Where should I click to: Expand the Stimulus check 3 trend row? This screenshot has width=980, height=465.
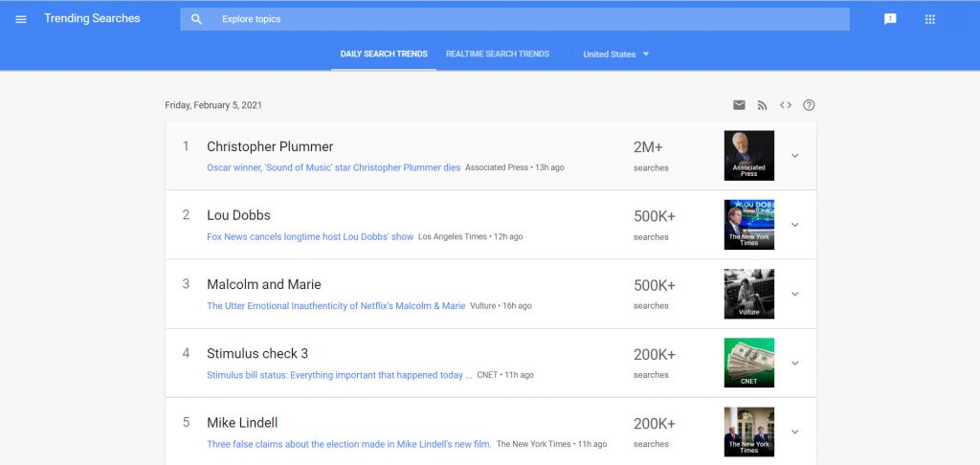(x=795, y=363)
